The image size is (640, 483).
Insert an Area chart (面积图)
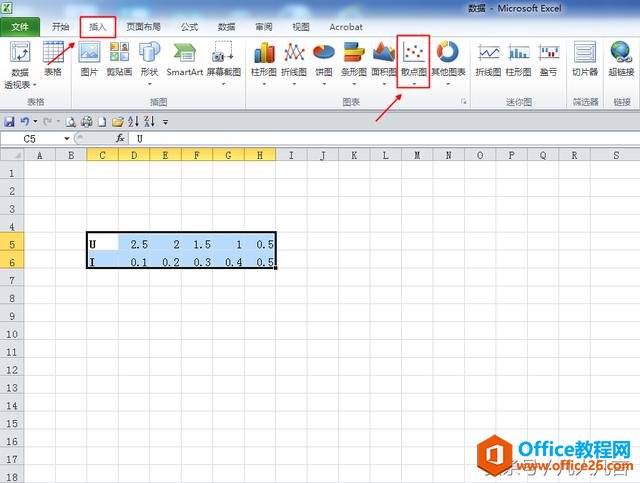click(384, 63)
